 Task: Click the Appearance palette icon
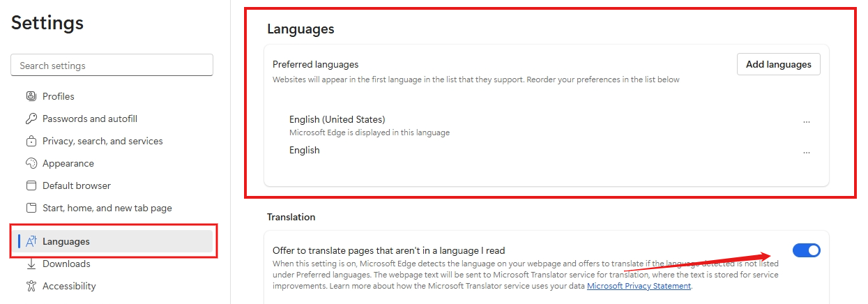pos(31,163)
